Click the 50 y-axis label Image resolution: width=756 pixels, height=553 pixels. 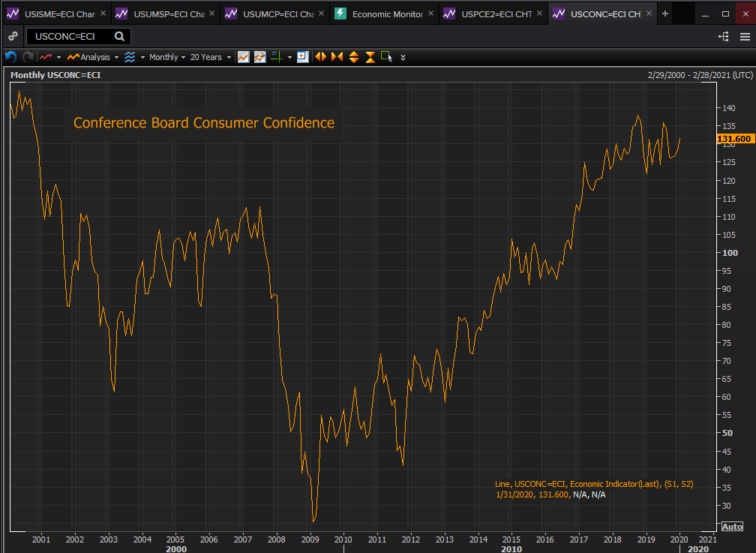[727, 433]
